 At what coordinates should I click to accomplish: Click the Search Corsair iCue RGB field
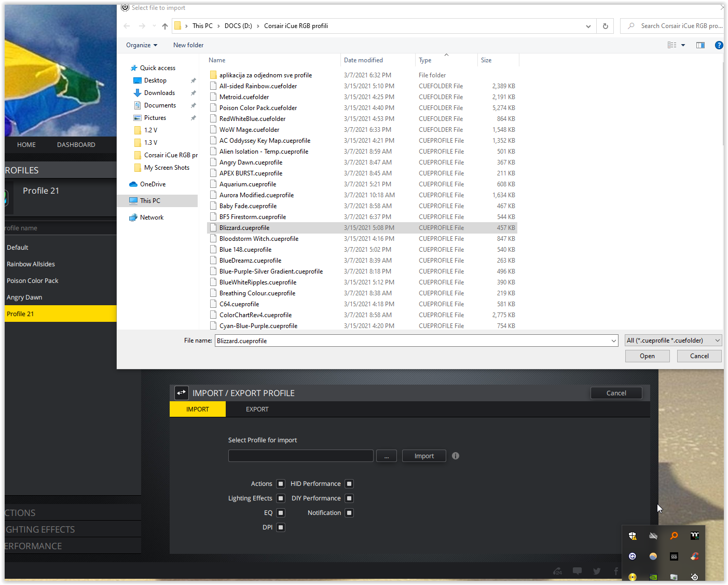coord(671,26)
